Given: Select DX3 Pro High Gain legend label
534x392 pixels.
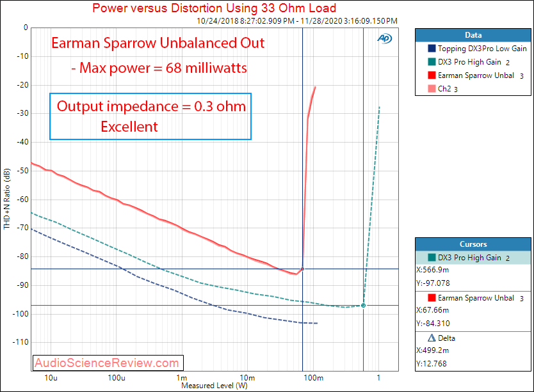Looking at the screenshot, I should tap(469, 62).
